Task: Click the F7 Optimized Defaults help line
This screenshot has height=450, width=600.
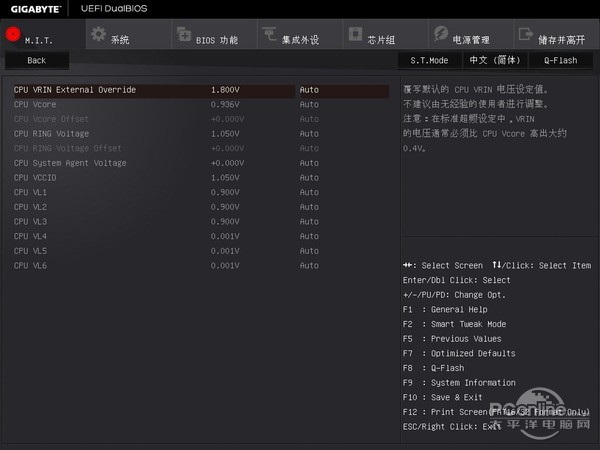Action: (x=459, y=354)
